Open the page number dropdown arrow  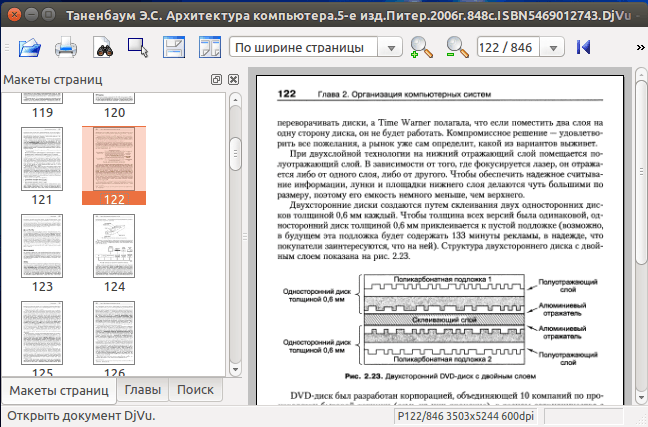(553, 48)
